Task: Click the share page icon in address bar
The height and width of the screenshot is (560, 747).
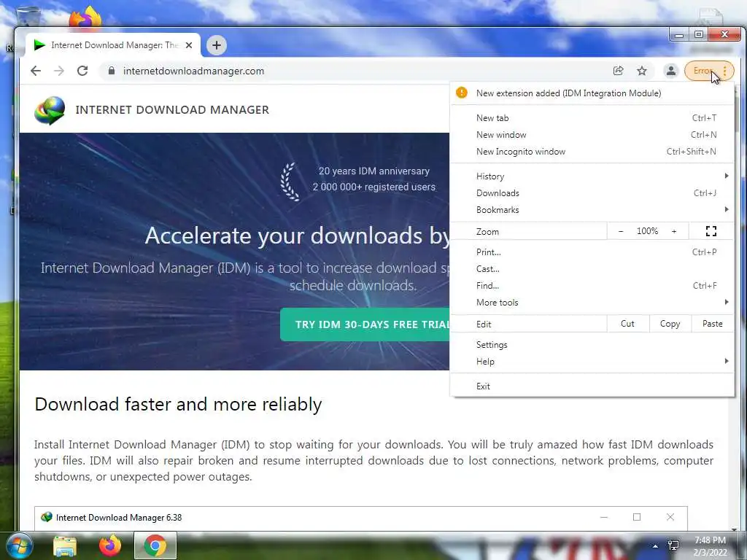Action: (619, 71)
